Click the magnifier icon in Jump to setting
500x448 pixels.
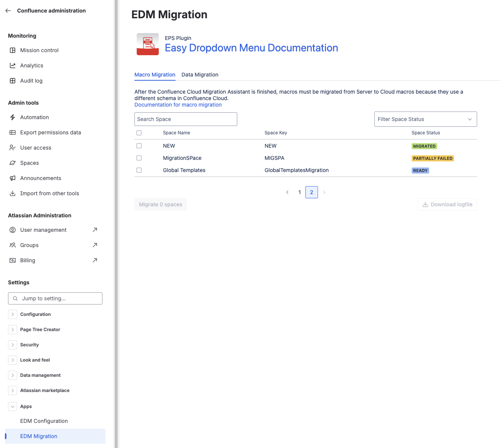click(15, 298)
